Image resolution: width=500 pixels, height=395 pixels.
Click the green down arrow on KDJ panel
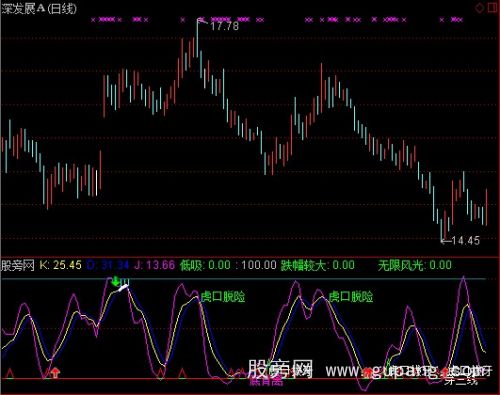115,281
